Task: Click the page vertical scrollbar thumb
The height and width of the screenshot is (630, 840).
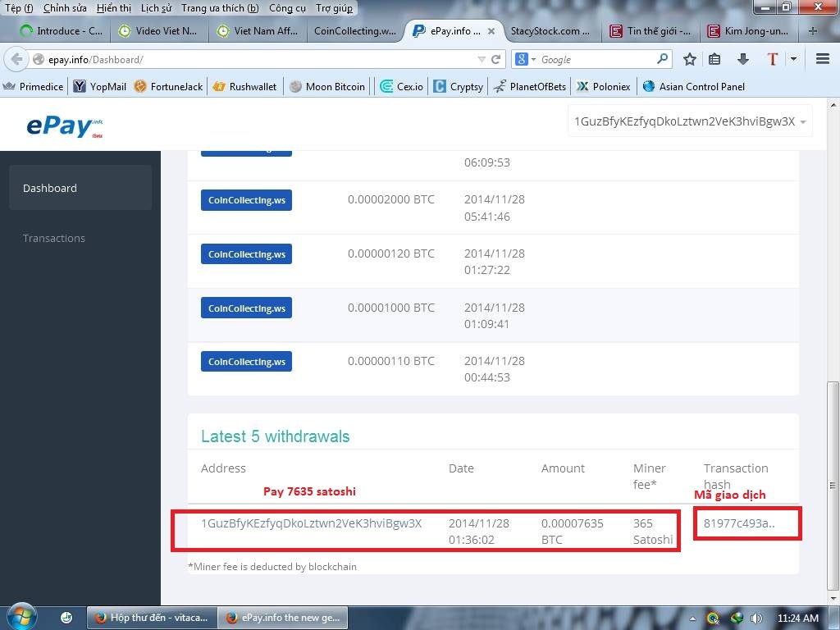Action: [833, 485]
